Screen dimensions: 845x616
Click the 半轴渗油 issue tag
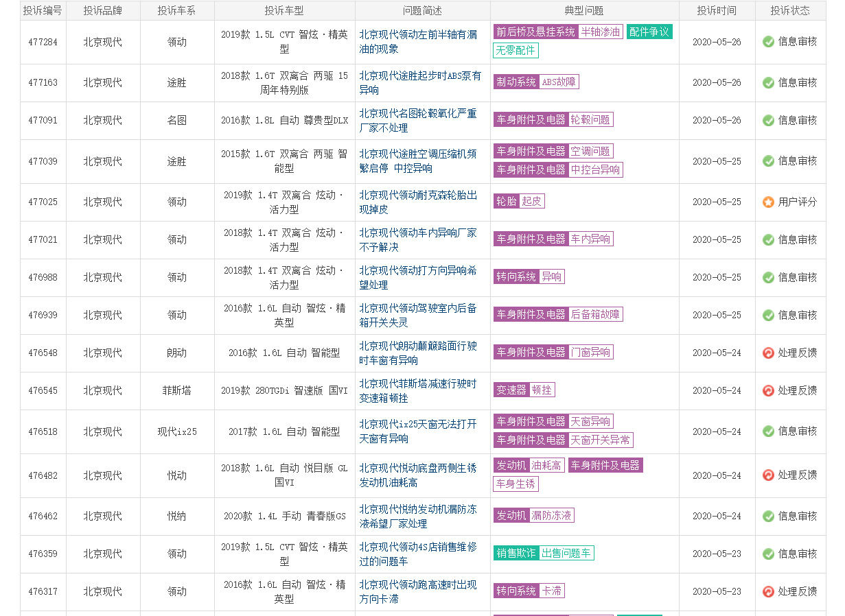(601, 32)
